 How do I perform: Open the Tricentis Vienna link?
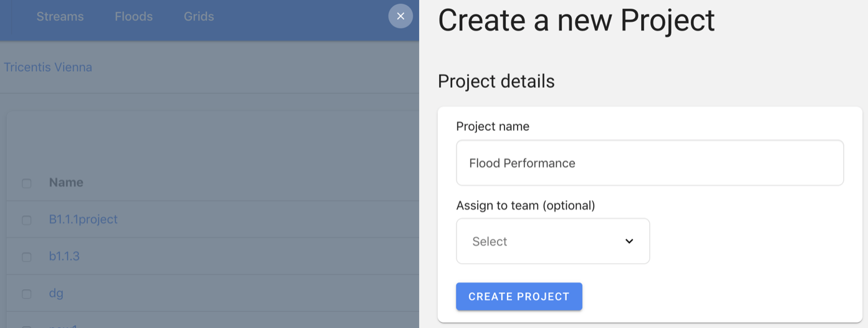[48, 67]
